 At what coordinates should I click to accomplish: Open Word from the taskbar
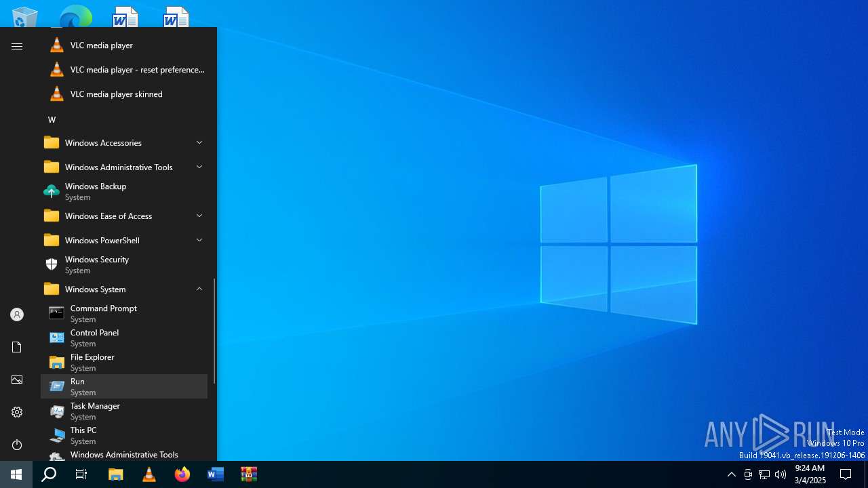click(216, 474)
